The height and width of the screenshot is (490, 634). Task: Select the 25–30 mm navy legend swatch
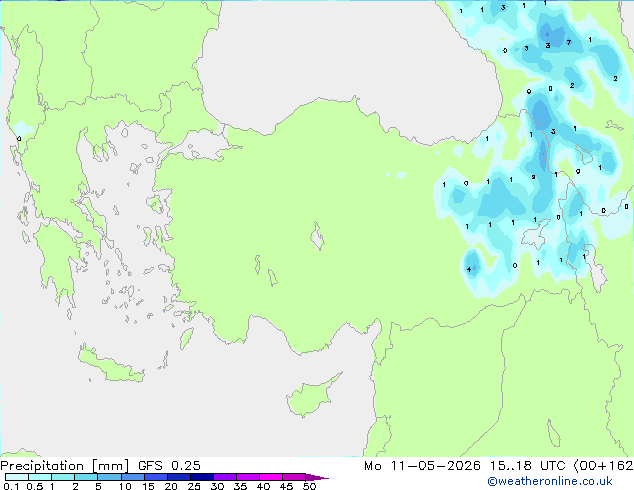pyautogui.click(x=201, y=477)
